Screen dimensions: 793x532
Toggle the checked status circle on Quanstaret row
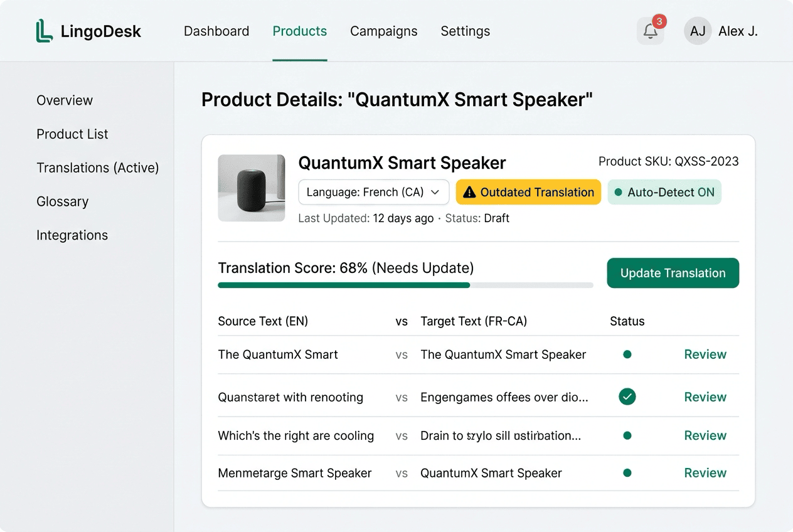[627, 396]
